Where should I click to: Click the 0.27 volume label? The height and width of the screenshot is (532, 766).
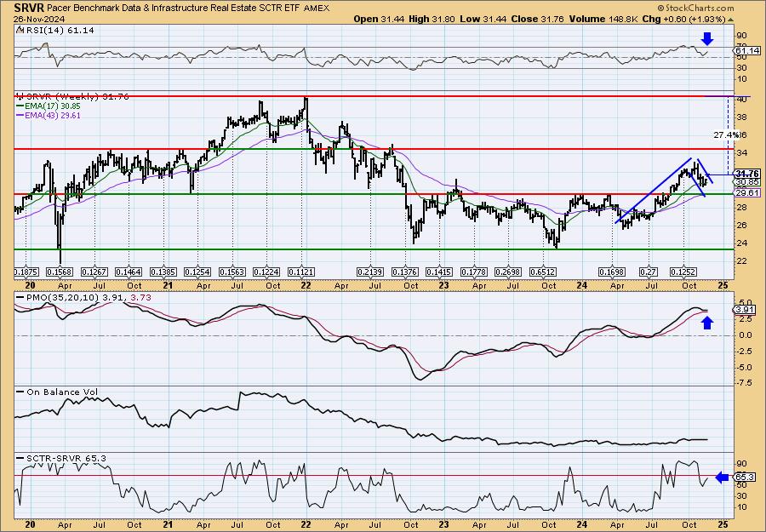click(x=649, y=272)
